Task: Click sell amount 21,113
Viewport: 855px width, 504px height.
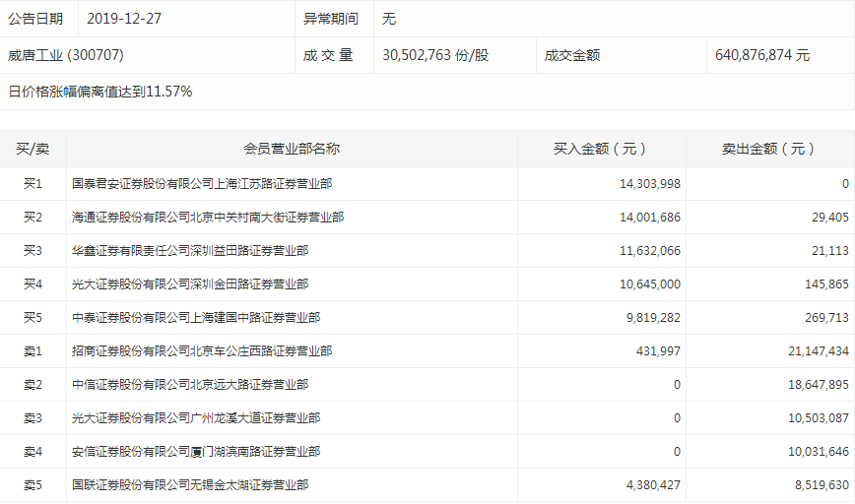Action: tap(830, 251)
